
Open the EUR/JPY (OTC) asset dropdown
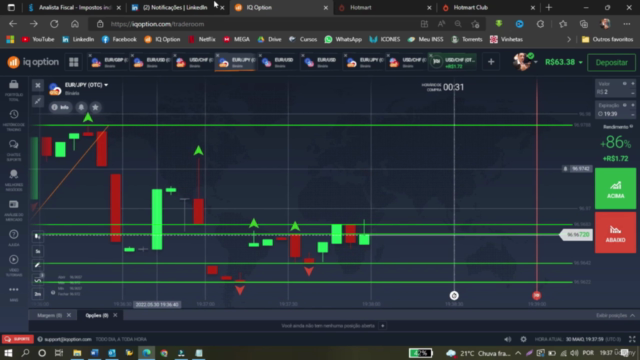click(86, 85)
